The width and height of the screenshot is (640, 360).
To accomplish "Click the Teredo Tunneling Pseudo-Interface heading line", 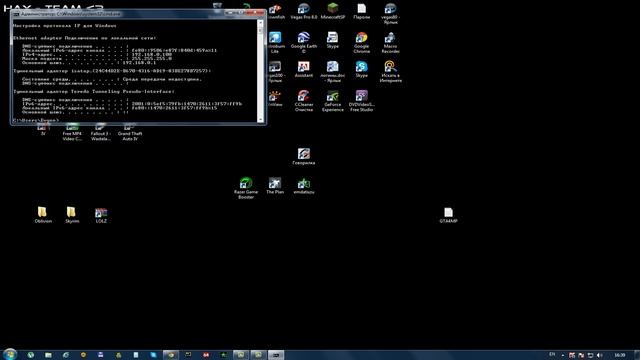I will coord(93,91).
